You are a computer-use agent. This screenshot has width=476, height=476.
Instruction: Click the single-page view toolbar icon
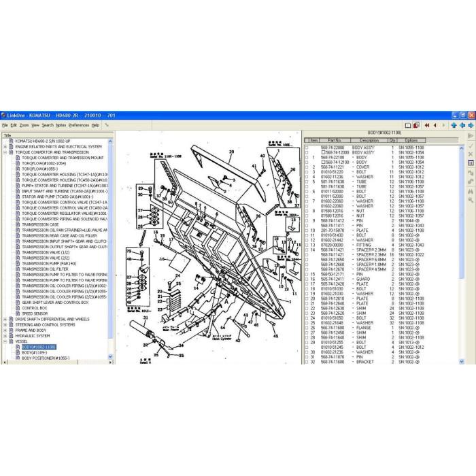coord(408,125)
